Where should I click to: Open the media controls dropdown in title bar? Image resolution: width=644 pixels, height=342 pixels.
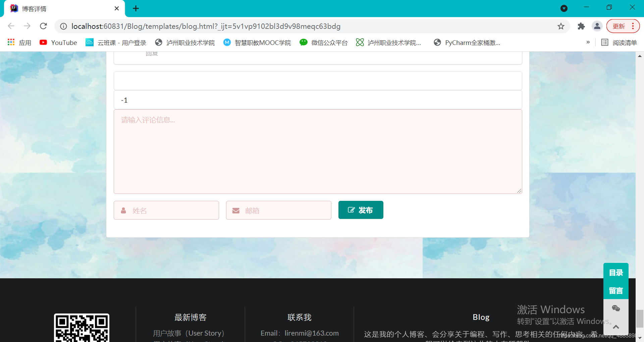564,8
